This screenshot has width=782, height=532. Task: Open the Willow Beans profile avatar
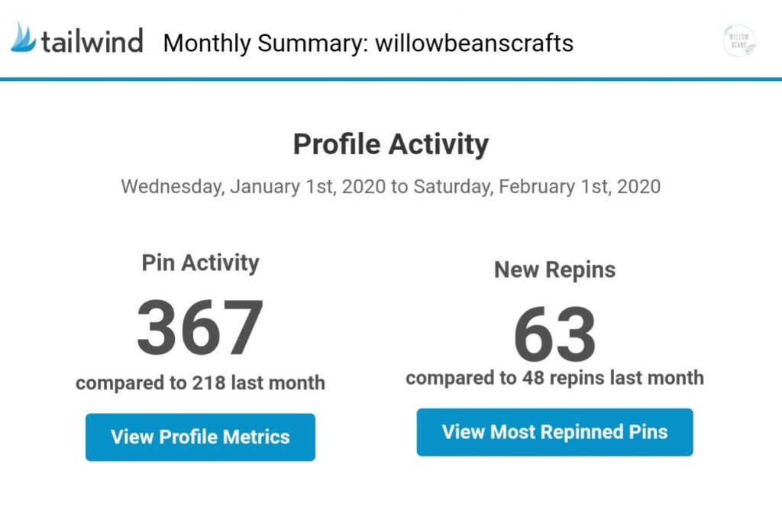click(739, 41)
